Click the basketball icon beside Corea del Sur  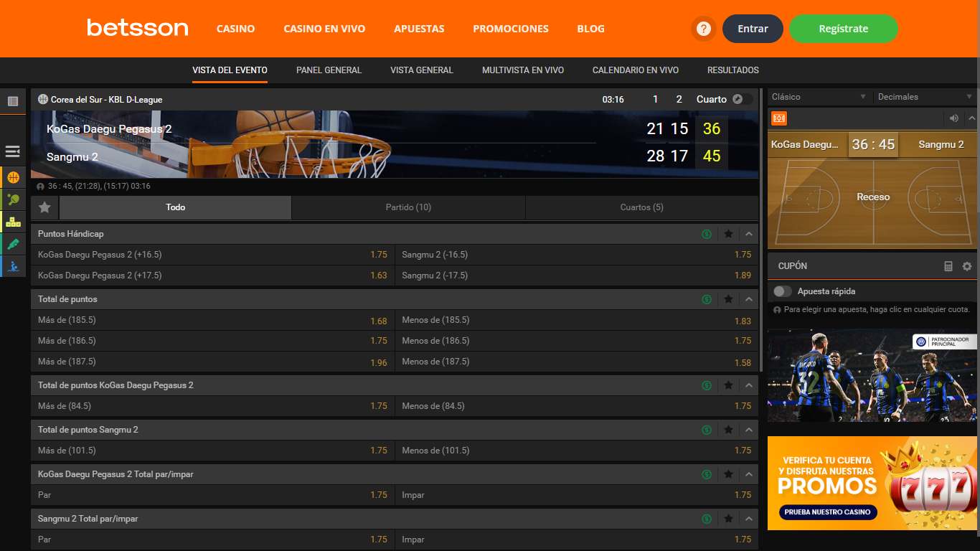point(42,99)
